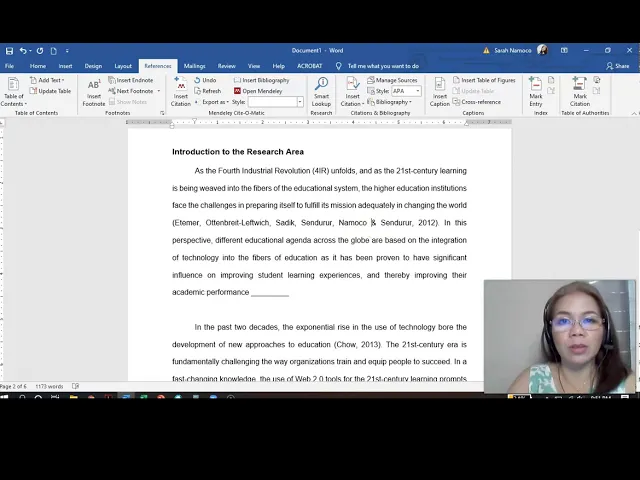Viewport: 640px width, 480px height.
Task: Click the Insert Caption button
Action: [440, 92]
